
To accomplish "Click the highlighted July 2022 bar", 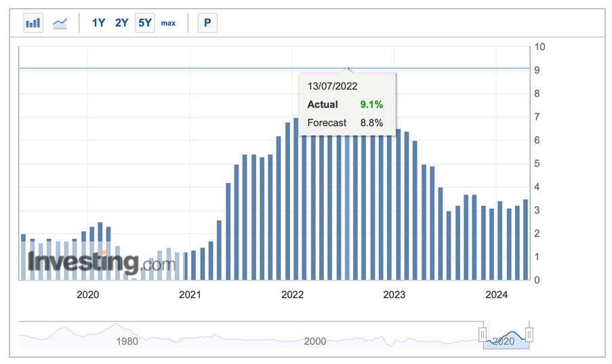I will click(x=348, y=208).
